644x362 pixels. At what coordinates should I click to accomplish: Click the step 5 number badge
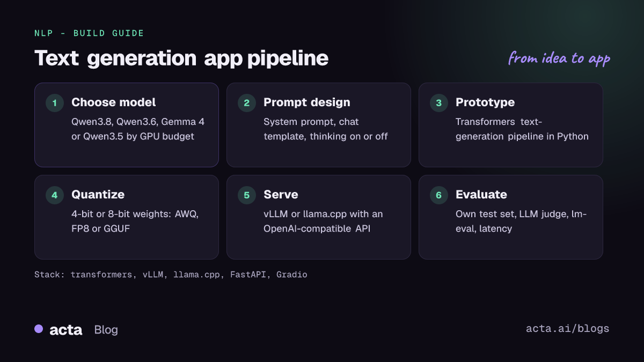click(x=246, y=195)
